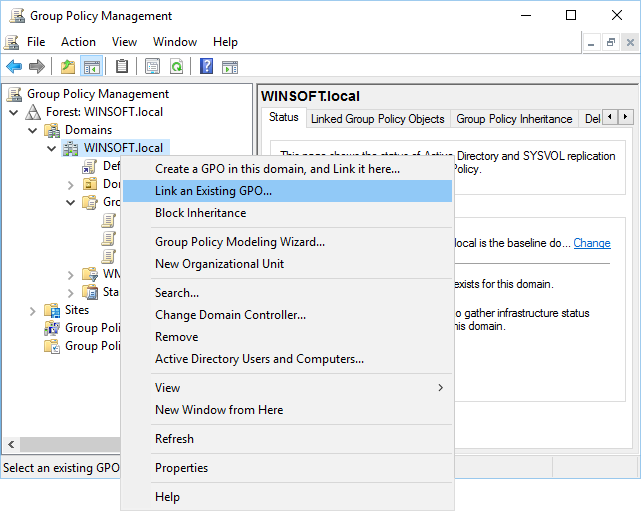
Task: Click the Back arrow toolbar icon
Action: coord(14,66)
